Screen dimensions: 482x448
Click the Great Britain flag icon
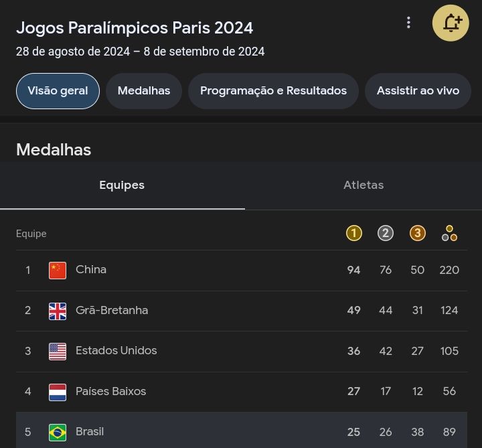pos(58,311)
